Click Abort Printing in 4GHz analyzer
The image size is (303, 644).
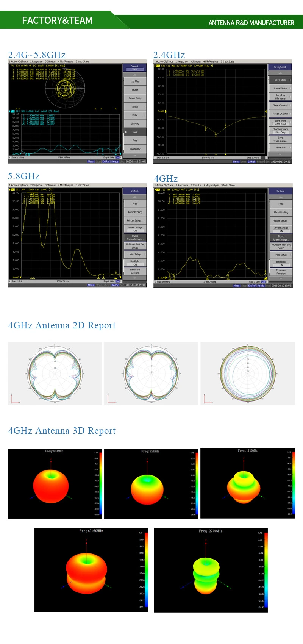click(x=281, y=212)
